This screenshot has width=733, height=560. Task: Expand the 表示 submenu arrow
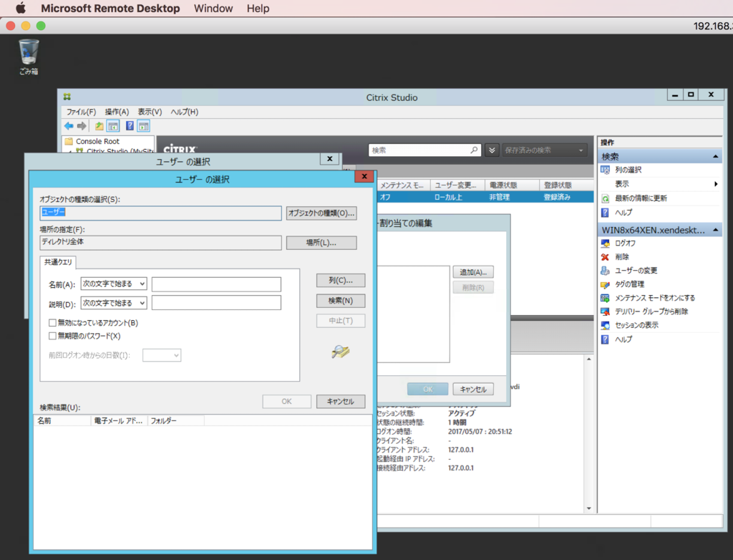click(x=716, y=184)
